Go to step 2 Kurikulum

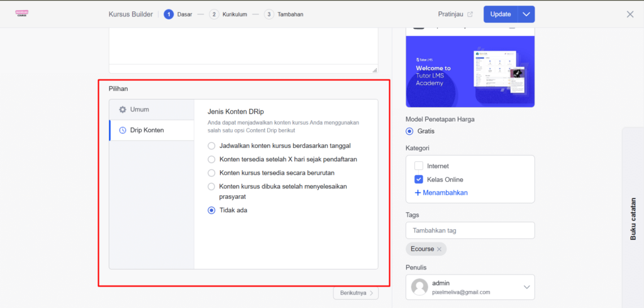coord(229,14)
